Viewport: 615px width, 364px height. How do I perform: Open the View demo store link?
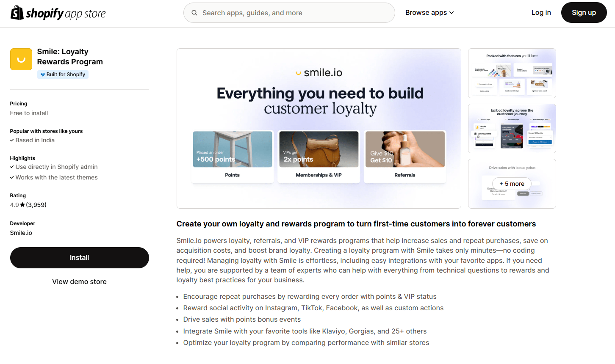79,282
